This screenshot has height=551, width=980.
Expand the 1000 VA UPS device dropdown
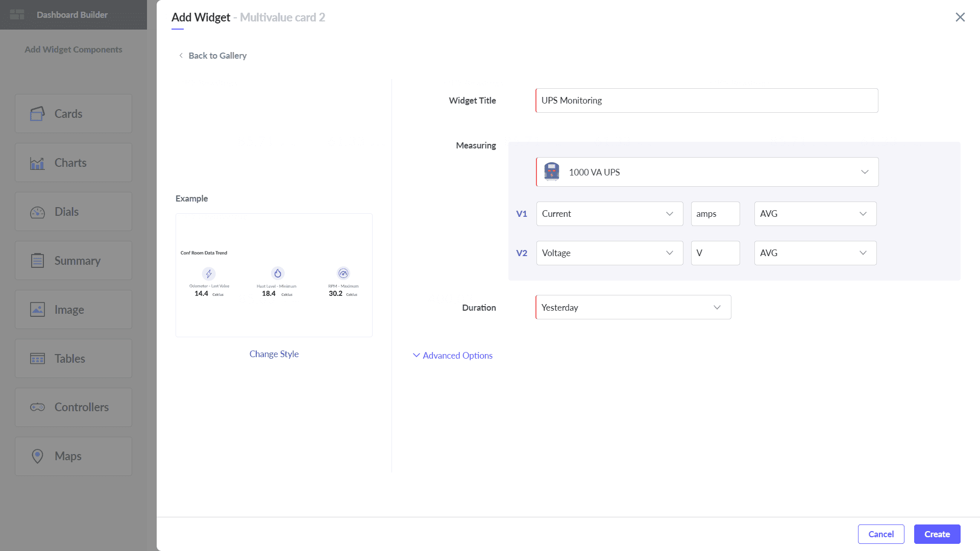[x=707, y=172]
